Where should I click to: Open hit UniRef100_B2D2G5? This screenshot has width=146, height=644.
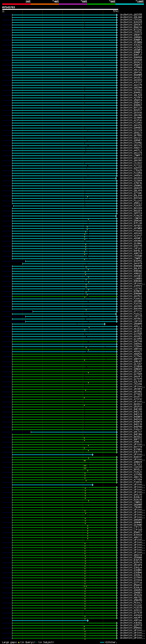tap(131, 22)
